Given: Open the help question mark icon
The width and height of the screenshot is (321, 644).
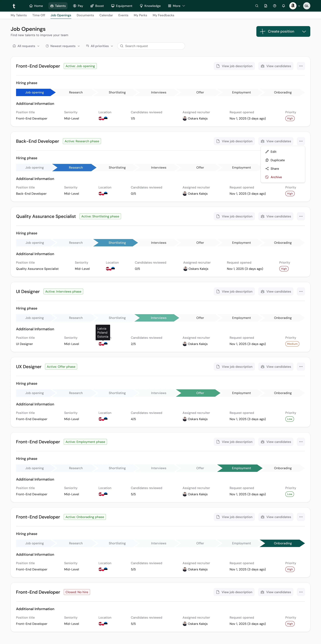Looking at the screenshot, I should coord(275,6).
